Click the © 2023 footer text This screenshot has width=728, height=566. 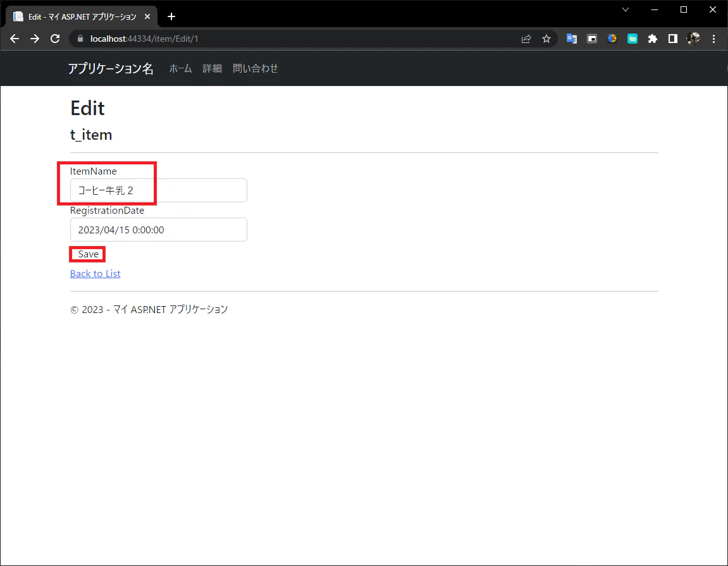click(x=149, y=309)
